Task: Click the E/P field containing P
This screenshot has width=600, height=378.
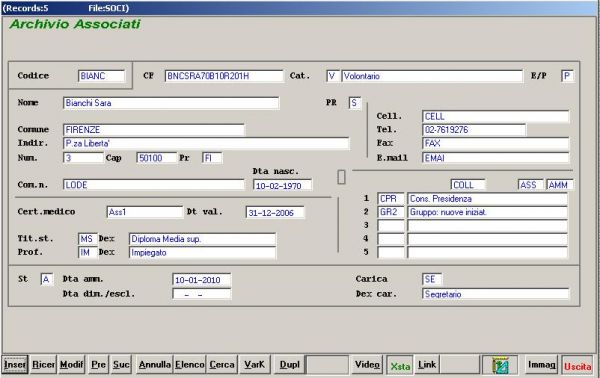Action: [567, 76]
